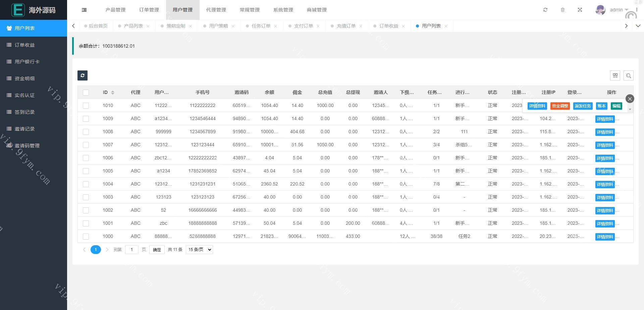Click the dark table refresh button
This screenshot has height=310, width=644.
point(83,75)
